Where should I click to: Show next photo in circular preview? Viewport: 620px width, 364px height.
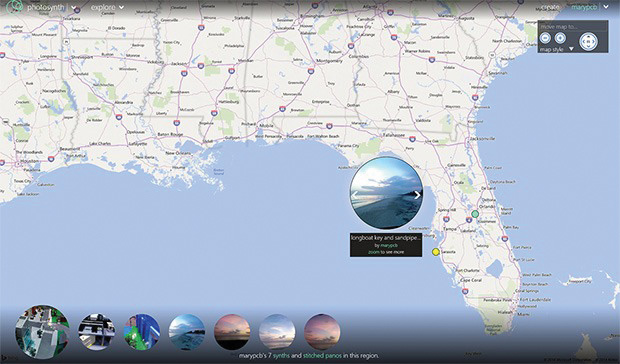pos(417,195)
